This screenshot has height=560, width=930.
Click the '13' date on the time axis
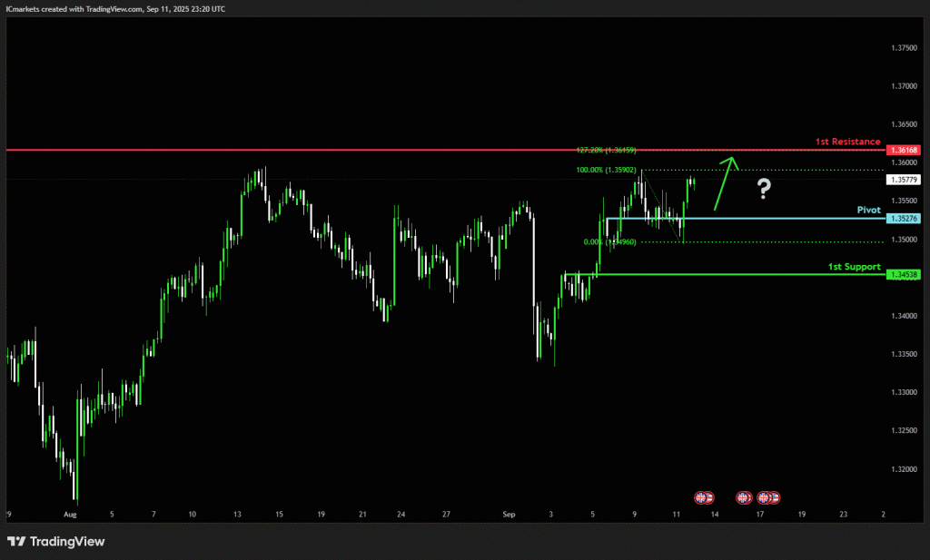[x=237, y=515]
